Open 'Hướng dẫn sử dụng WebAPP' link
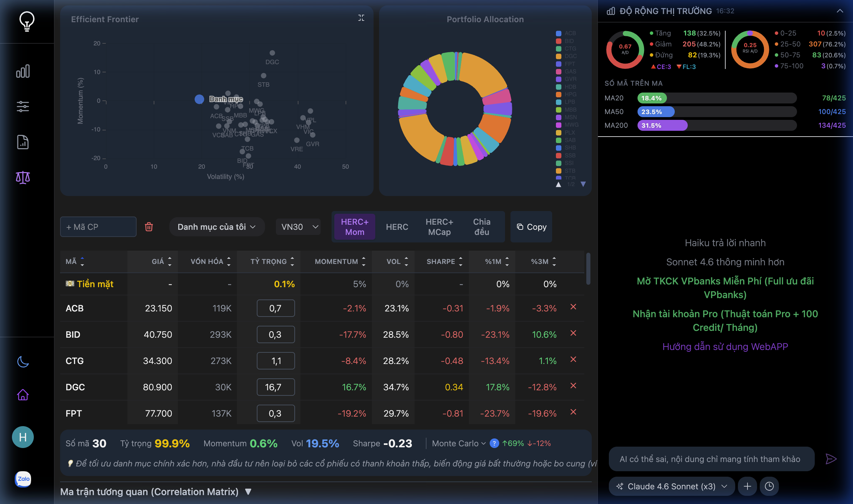853x504 pixels. point(725,347)
